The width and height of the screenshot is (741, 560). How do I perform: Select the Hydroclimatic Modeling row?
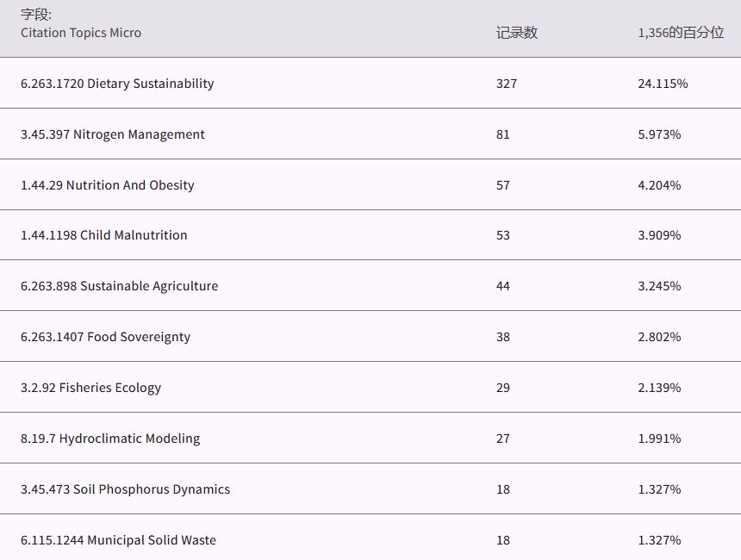pyautogui.click(x=110, y=439)
